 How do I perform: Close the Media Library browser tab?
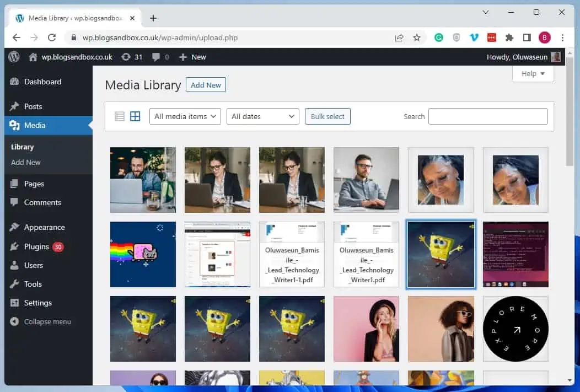[132, 18]
